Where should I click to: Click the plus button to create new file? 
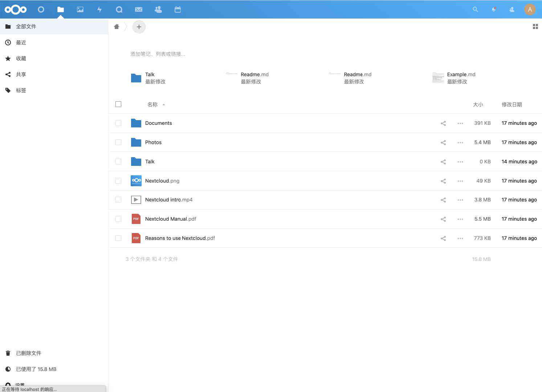[x=139, y=27]
